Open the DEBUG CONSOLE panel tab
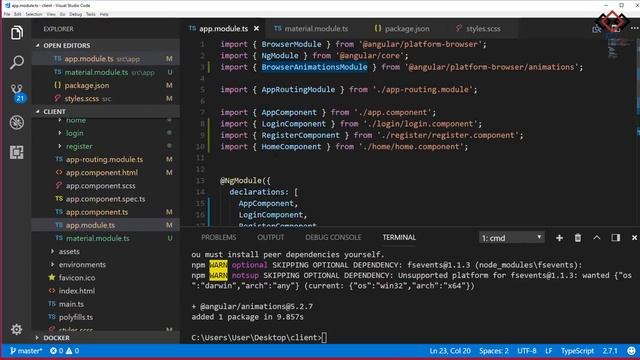 (333, 238)
